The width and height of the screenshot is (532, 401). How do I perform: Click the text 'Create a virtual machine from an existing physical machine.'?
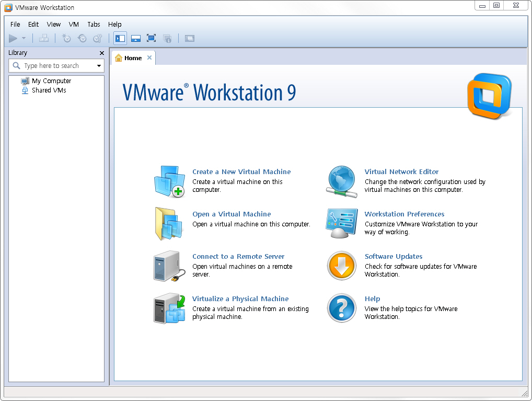click(x=251, y=313)
